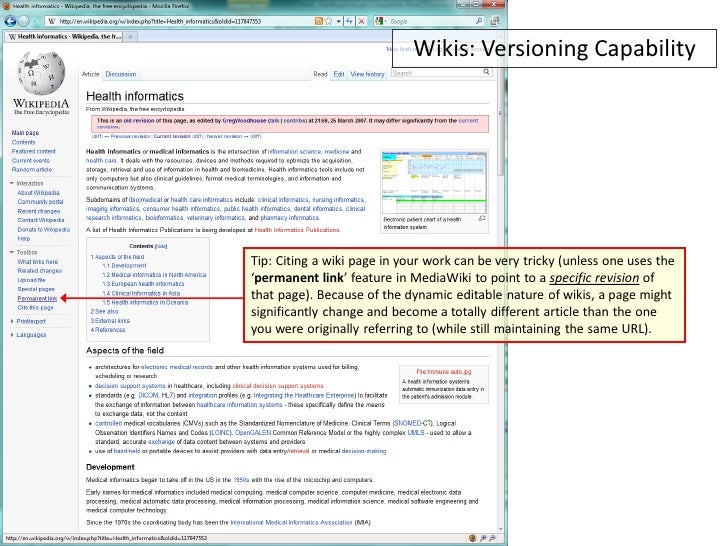The image size is (728, 546).
Task: Go back with the browser back arrow
Action: pos(10,21)
